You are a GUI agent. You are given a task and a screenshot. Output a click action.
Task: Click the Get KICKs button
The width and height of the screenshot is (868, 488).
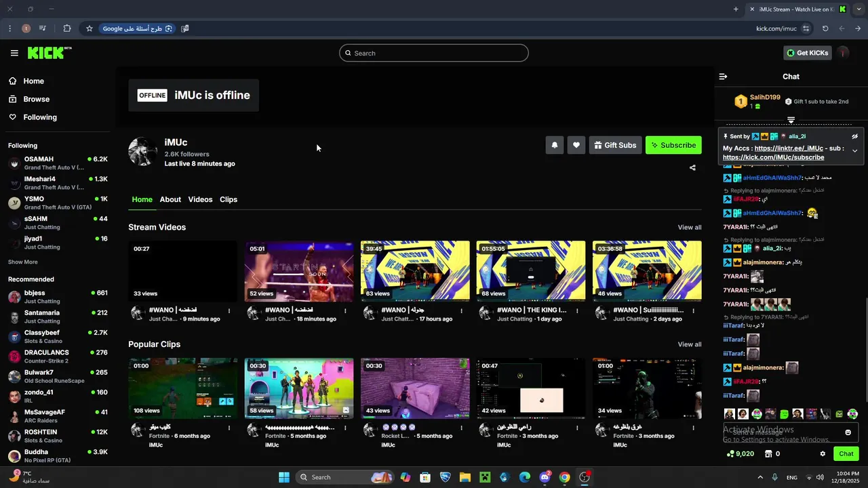[808, 53]
